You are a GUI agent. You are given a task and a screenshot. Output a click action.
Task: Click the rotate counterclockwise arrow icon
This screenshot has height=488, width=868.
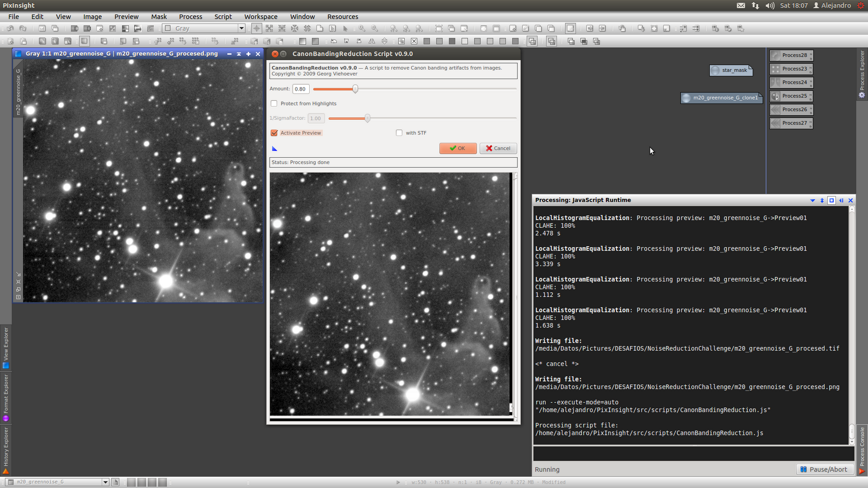pyautogui.click(x=334, y=41)
